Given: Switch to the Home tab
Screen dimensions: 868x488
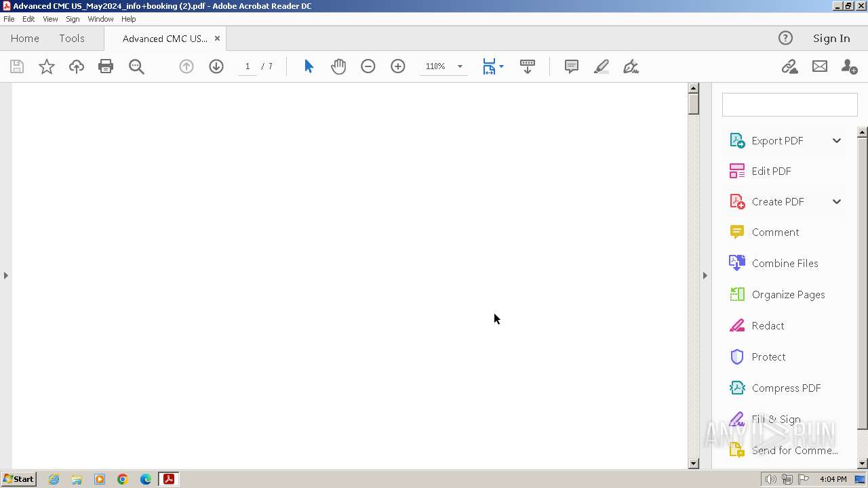Looking at the screenshot, I should (x=25, y=38).
